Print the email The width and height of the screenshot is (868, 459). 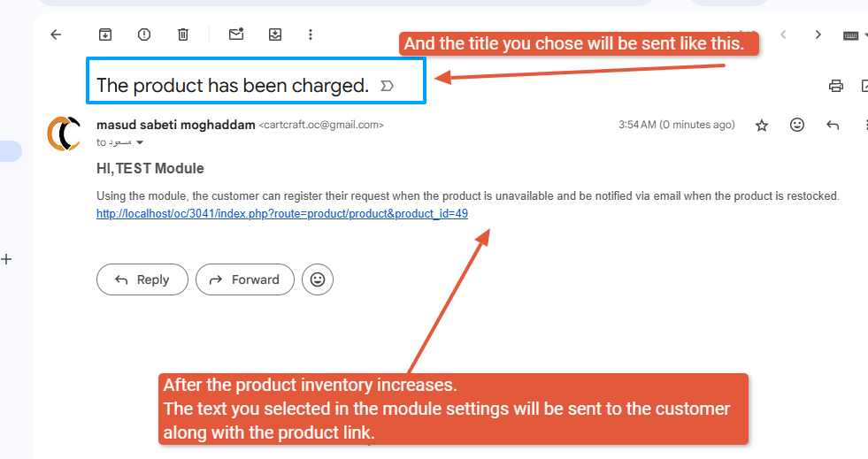point(835,86)
